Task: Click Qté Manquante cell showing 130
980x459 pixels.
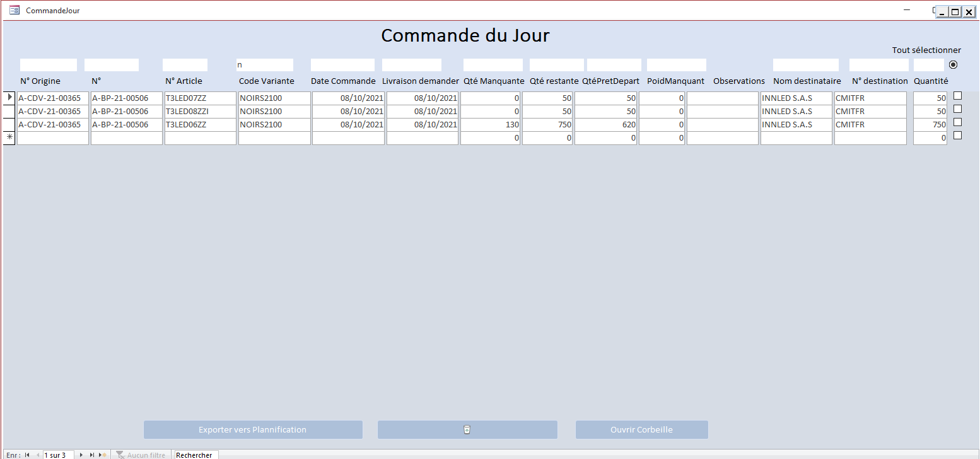Action: (490, 125)
